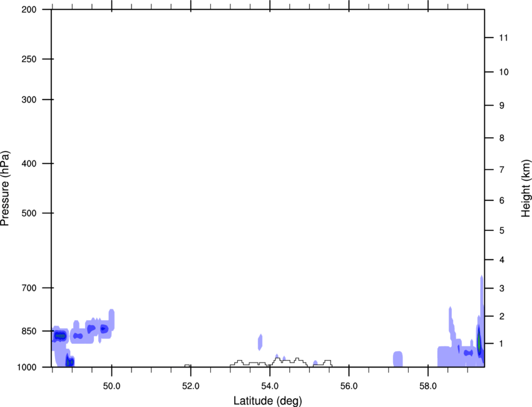Image resolution: width=532 pixels, height=407 pixels.
Task: Click the 1000 pressure tick label
Action: pyautogui.click(x=26, y=367)
